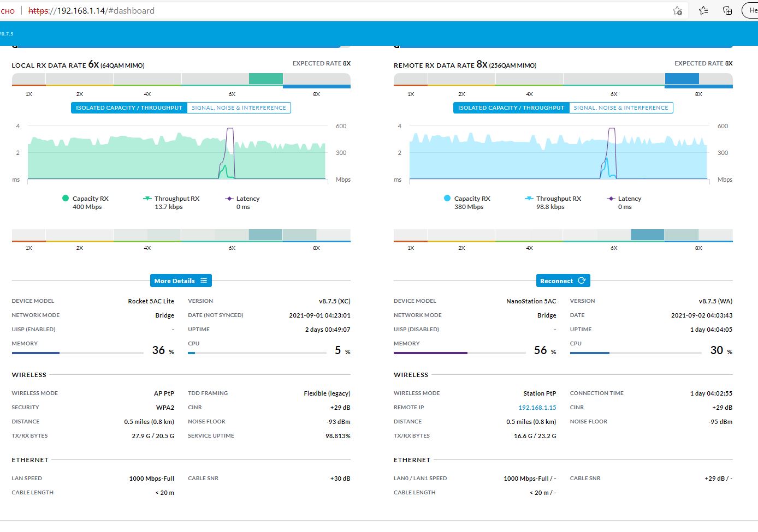Click the 'LOCAL RX DATA RATE' heading

[x=49, y=65]
